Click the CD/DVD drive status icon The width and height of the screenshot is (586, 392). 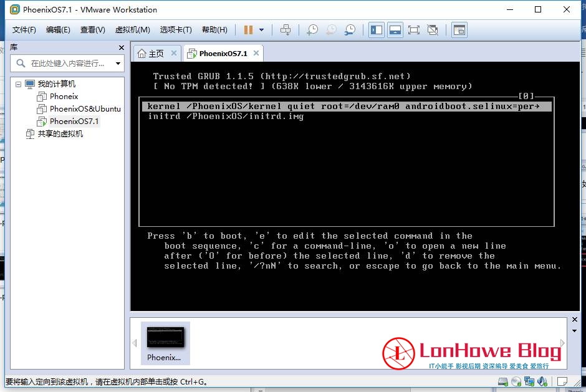516,381
